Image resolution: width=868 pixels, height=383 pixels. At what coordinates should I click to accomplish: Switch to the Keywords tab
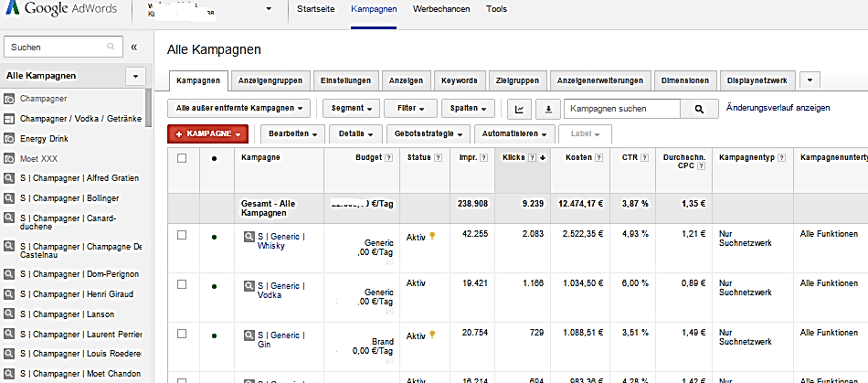pos(460,80)
